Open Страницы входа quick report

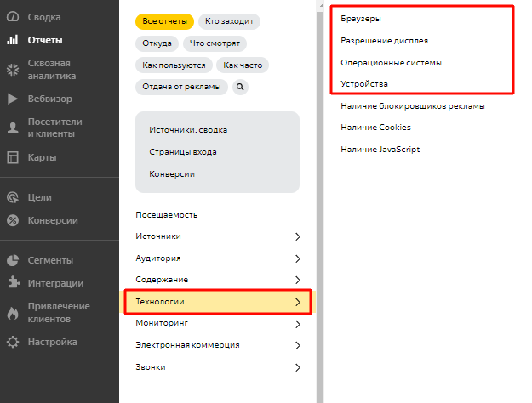(182, 152)
